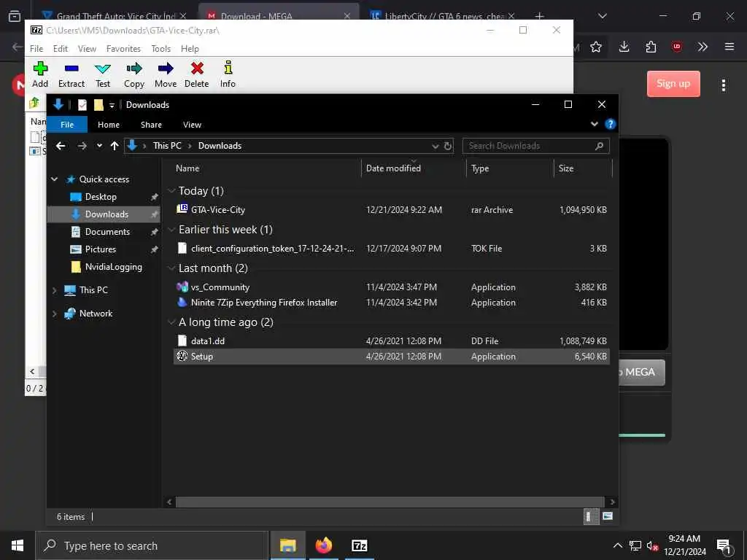The width and height of the screenshot is (747, 560).
Task: Open the Tools menu in 7-Zip
Action: [161, 49]
